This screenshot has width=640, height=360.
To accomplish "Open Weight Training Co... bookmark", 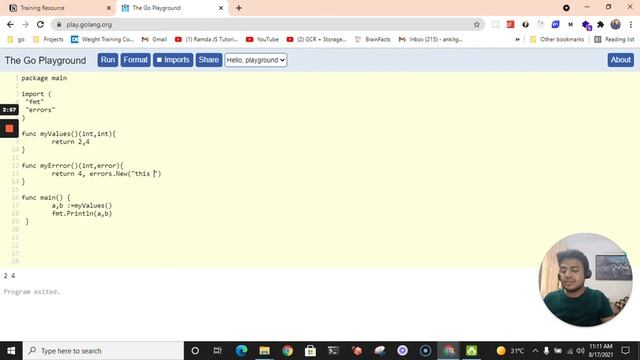I will 102,39.
